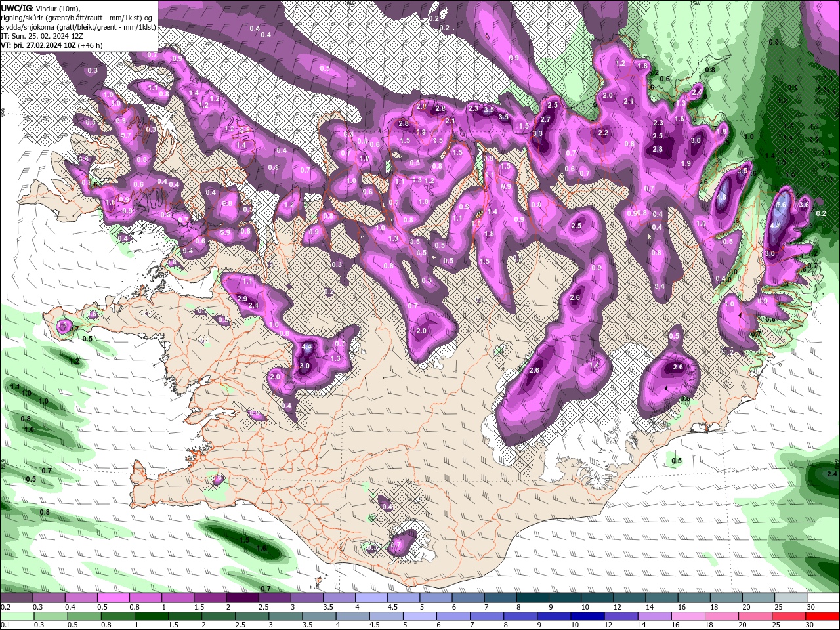Click the '4.8' snowfall value on the map
The width and height of the screenshot is (840, 630).
click(722, 197)
